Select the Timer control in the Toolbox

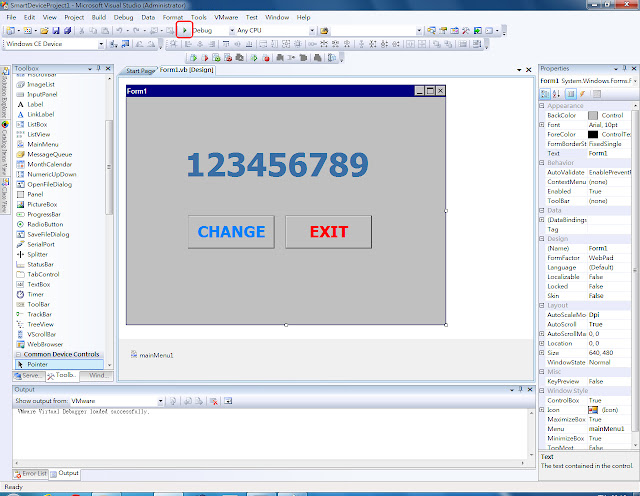pyautogui.click(x=30, y=294)
